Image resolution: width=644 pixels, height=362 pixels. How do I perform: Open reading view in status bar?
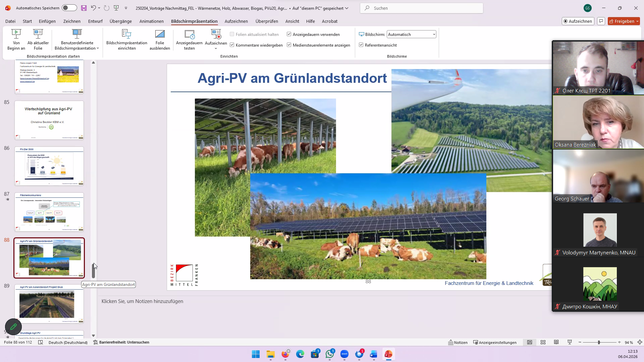[x=556, y=342]
